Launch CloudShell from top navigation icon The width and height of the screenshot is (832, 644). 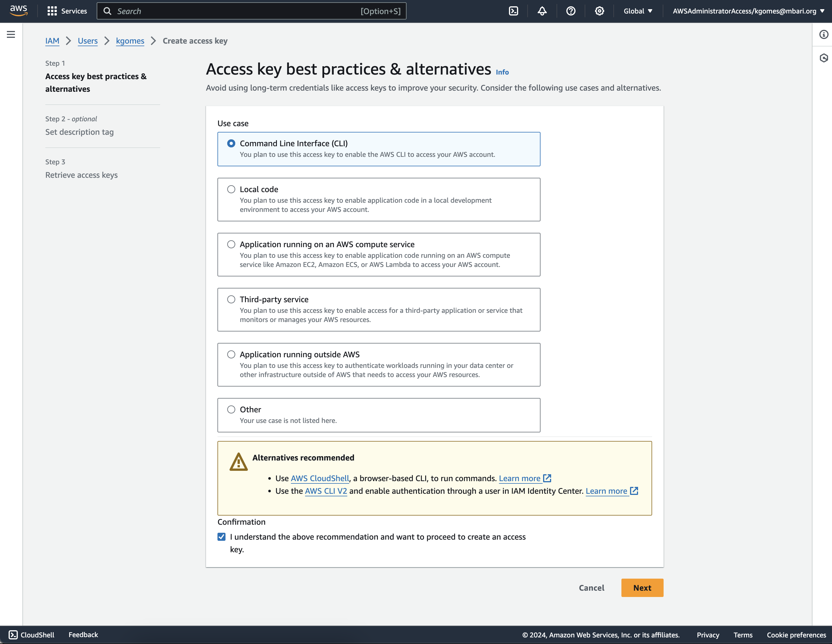513,11
